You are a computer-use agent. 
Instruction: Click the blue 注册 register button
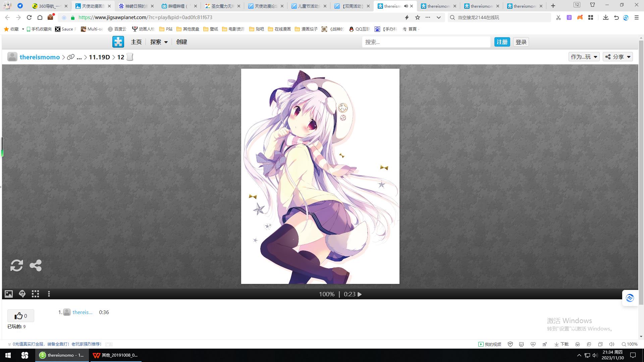tap(502, 42)
